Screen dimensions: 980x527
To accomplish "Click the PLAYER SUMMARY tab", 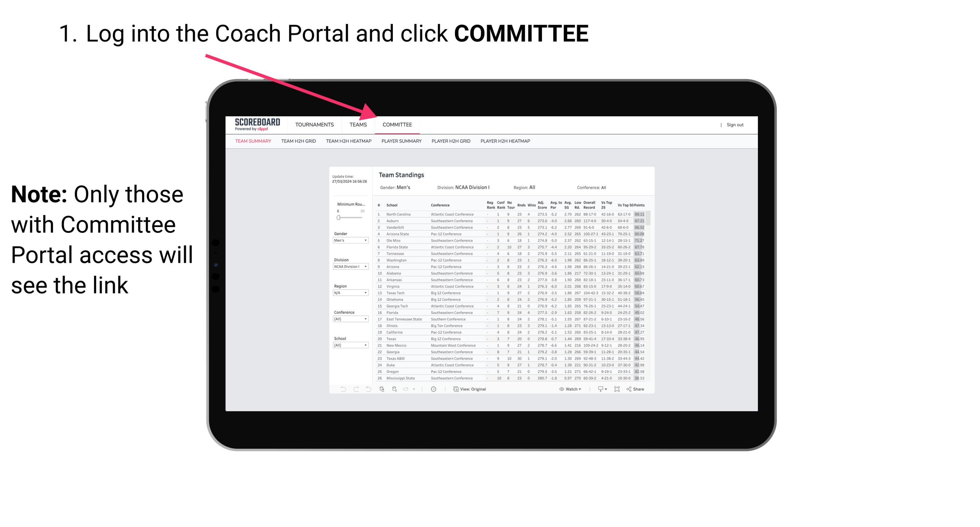I will pyautogui.click(x=401, y=141).
